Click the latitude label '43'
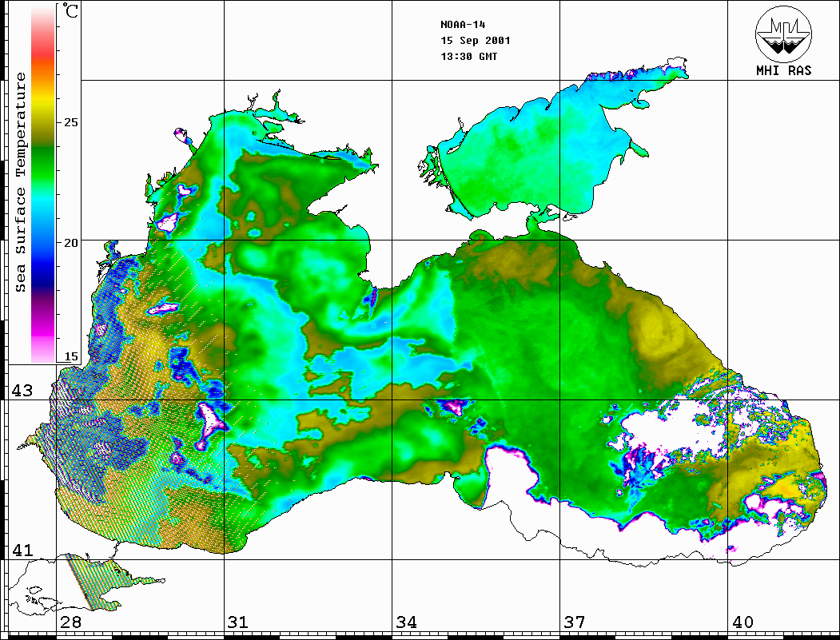This screenshot has width=840, height=640. (x=22, y=391)
